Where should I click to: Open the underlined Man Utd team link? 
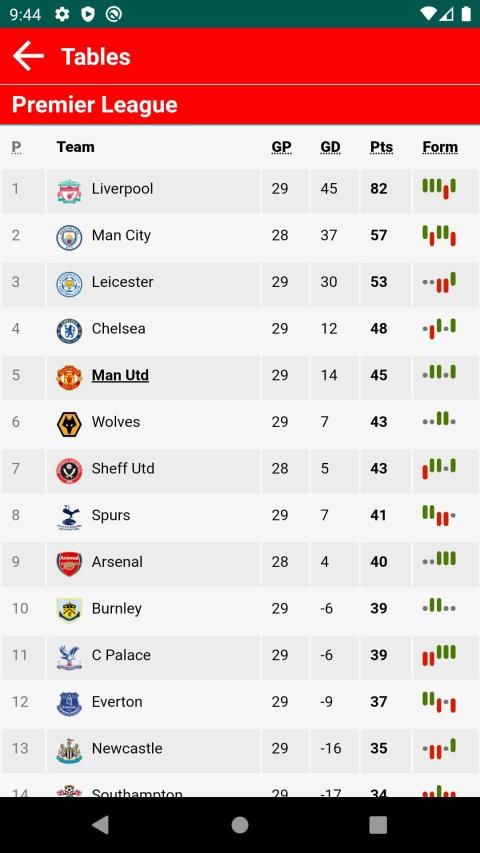coord(120,375)
